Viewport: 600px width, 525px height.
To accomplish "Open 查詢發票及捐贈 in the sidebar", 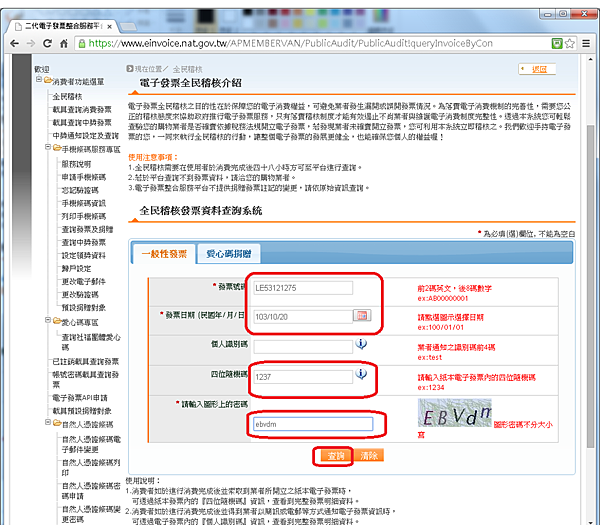I will click(x=88, y=229).
